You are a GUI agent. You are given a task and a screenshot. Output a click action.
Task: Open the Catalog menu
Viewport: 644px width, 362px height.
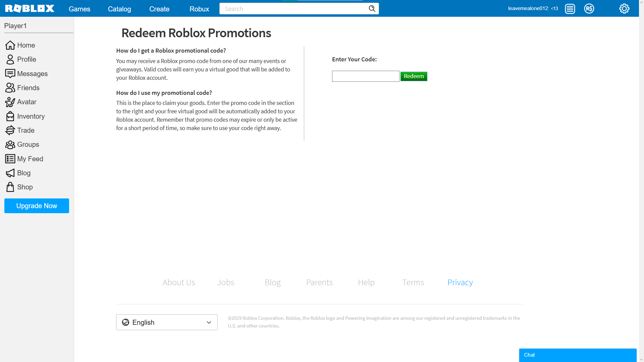(x=119, y=9)
